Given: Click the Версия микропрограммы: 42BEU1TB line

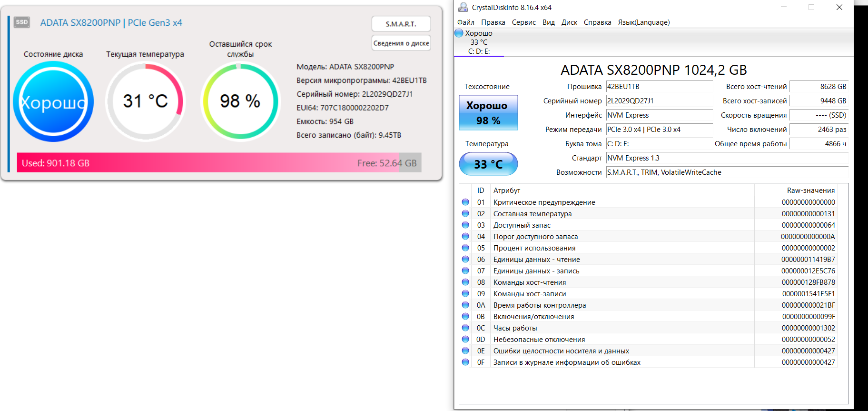Looking at the screenshot, I should point(362,80).
